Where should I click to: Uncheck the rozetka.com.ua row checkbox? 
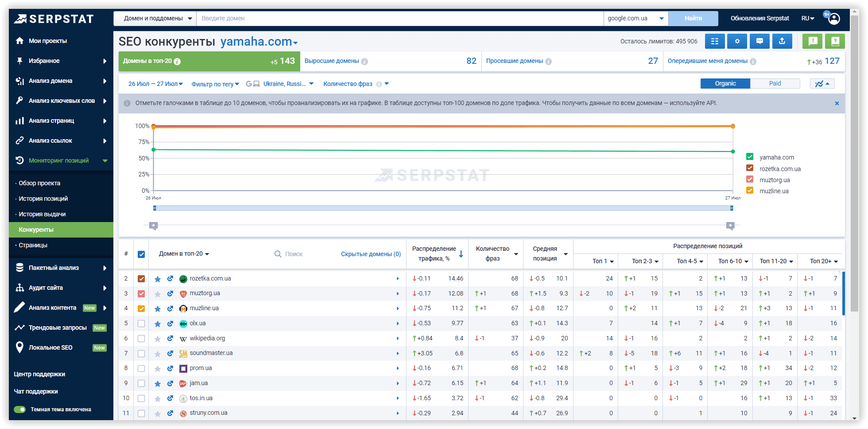point(141,279)
